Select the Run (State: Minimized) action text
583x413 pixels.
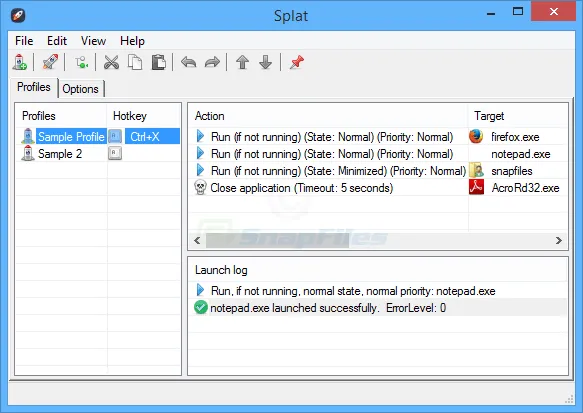click(x=338, y=171)
